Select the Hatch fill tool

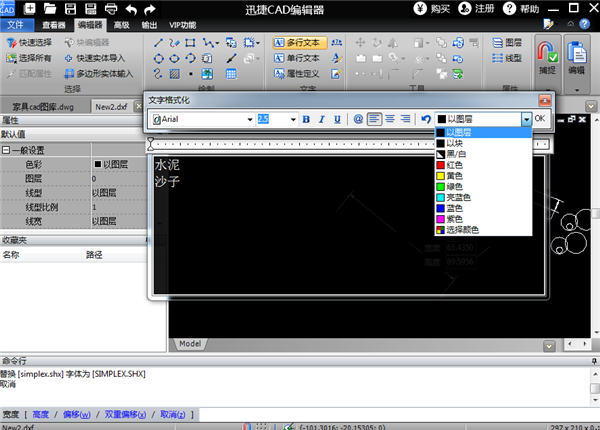click(174, 74)
